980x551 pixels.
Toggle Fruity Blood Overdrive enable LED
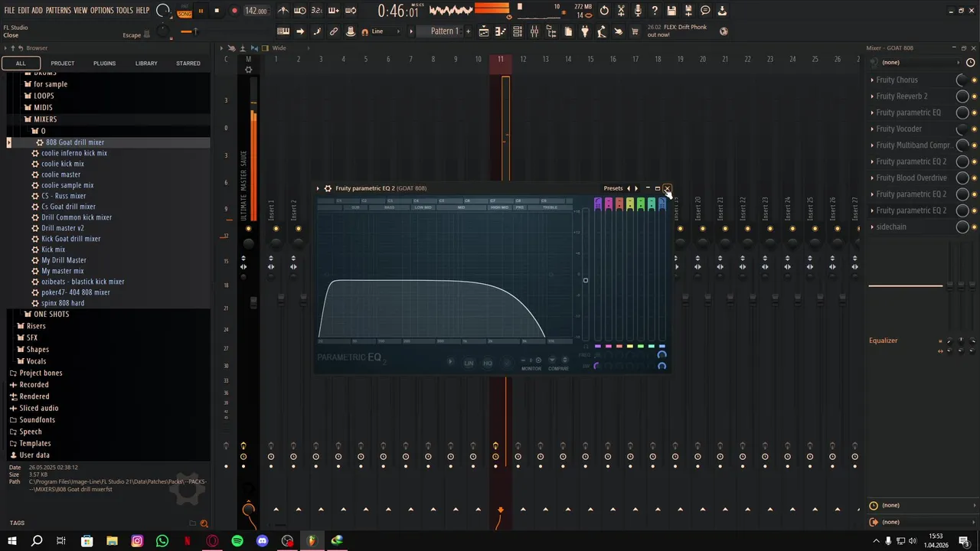click(x=974, y=178)
